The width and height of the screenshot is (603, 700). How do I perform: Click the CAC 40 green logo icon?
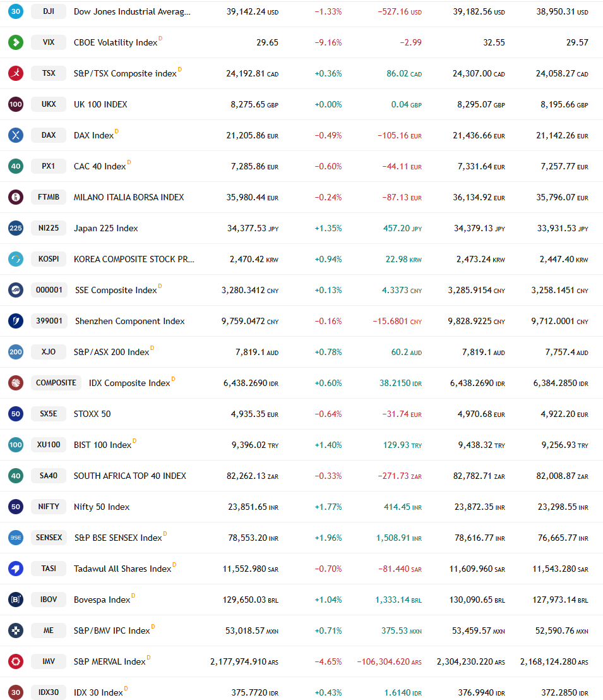click(16, 166)
